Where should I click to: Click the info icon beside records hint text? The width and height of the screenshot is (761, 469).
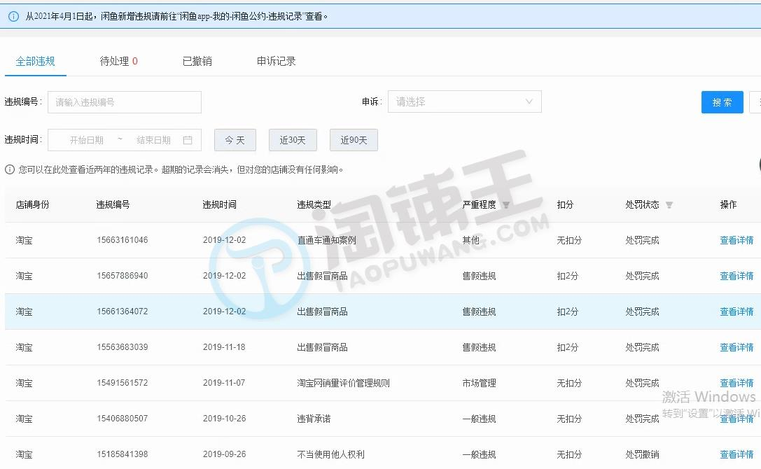point(10,170)
